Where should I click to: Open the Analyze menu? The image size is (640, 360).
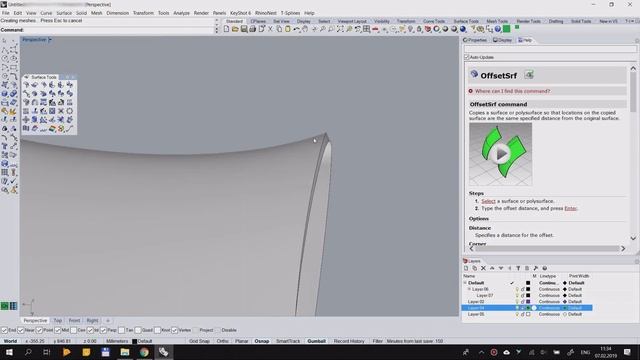tap(181, 13)
